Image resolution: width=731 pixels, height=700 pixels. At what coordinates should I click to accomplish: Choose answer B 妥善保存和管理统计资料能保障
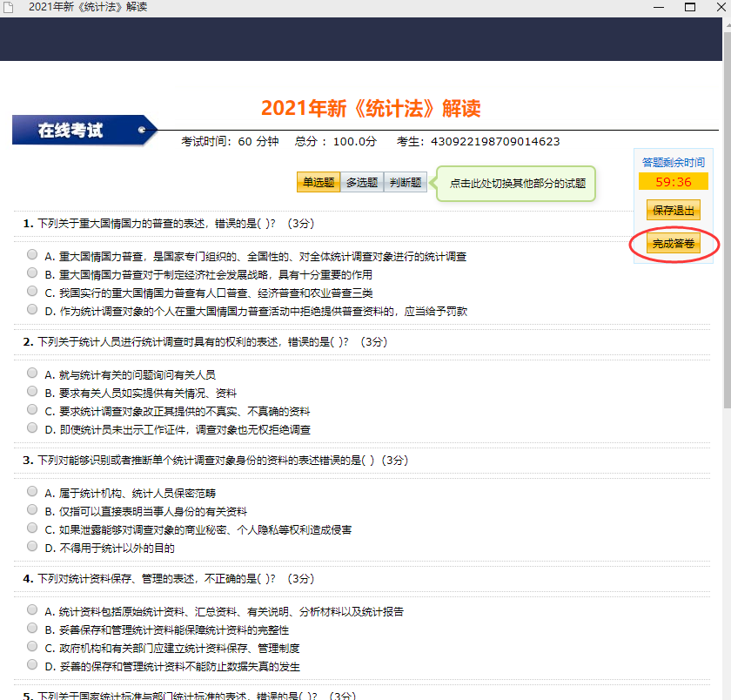tap(31, 628)
